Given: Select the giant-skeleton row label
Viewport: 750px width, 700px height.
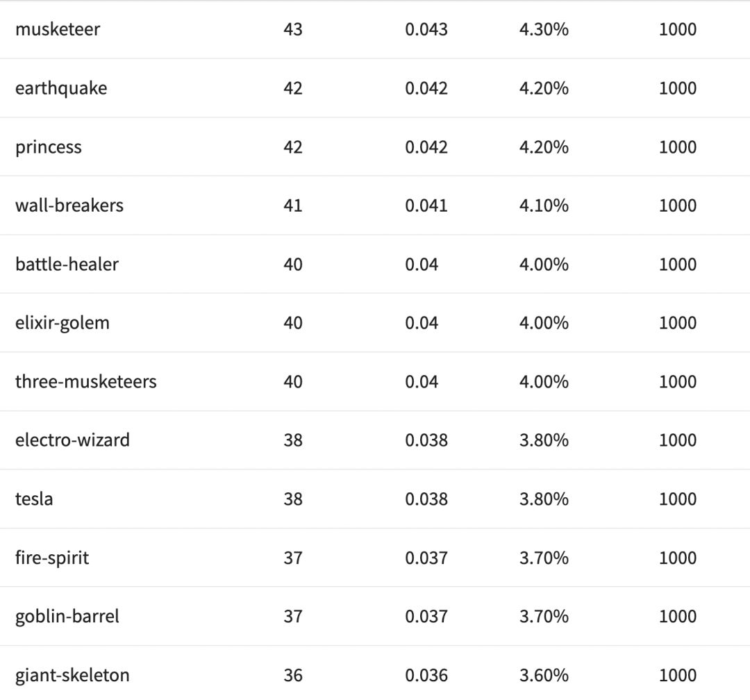Looking at the screenshot, I should click(x=72, y=675).
